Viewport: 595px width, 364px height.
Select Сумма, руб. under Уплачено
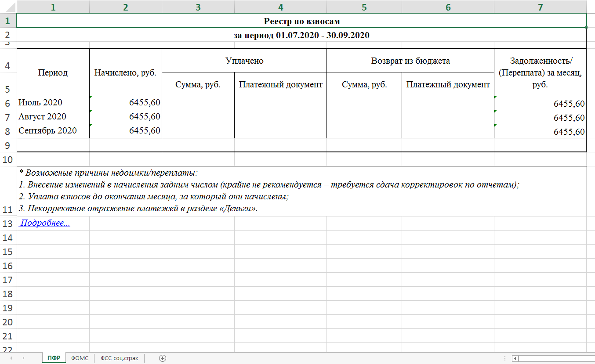pyautogui.click(x=198, y=84)
